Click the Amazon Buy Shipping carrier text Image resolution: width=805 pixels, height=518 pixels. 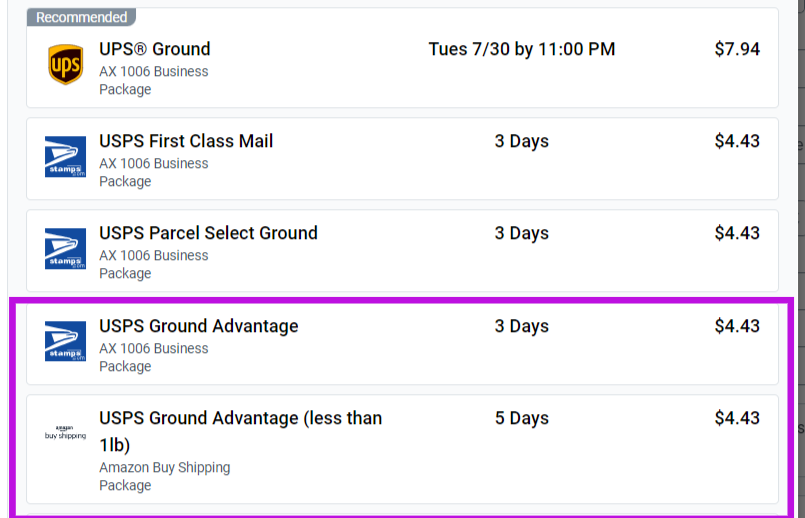[x=164, y=467]
